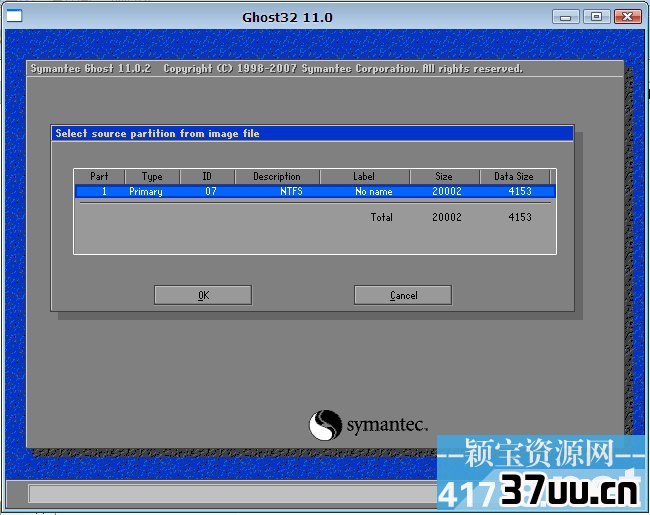The image size is (650, 515).
Task: Click the NTFS description cell
Action: (x=291, y=191)
